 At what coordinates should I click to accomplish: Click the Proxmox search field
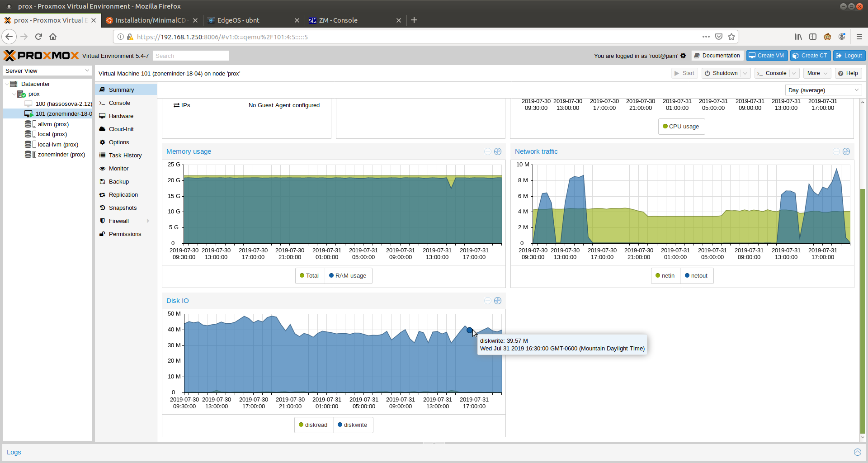tap(190, 56)
